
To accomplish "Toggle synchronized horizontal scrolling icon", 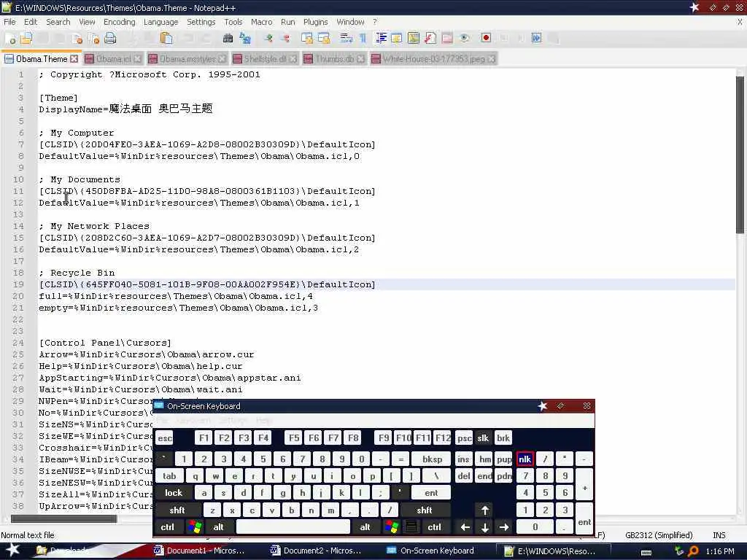I will pyautogui.click(x=324, y=39).
